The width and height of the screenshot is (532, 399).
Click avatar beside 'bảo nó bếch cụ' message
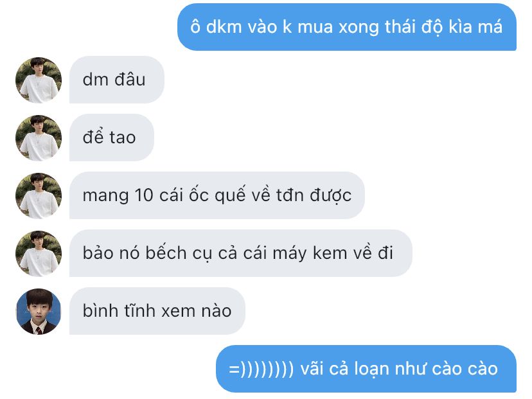[x=39, y=253]
